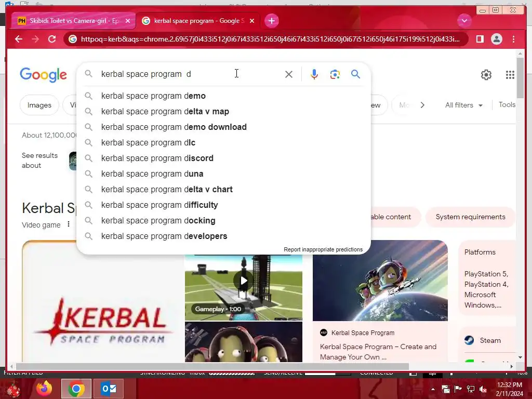Open the tab search dropdown arrow
532x399 pixels.
(x=464, y=21)
